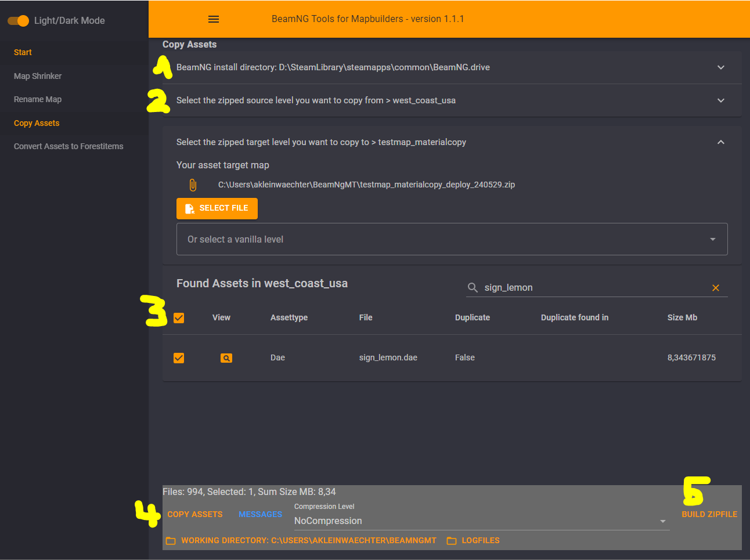The height and width of the screenshot is (560, 750).
Task: Click the folder icon next to Logfiles
Action: [452, 541]
